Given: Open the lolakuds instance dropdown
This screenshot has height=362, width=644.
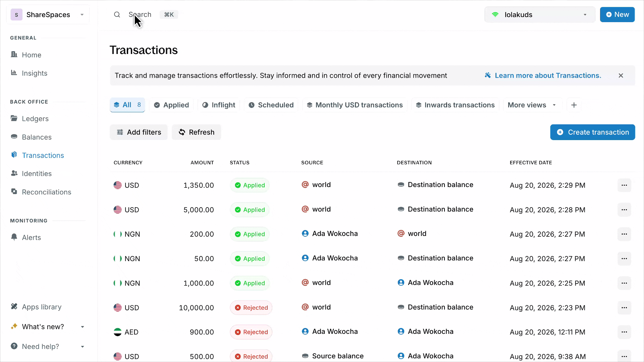Looking at the screenshot, I should click(540, 15).
